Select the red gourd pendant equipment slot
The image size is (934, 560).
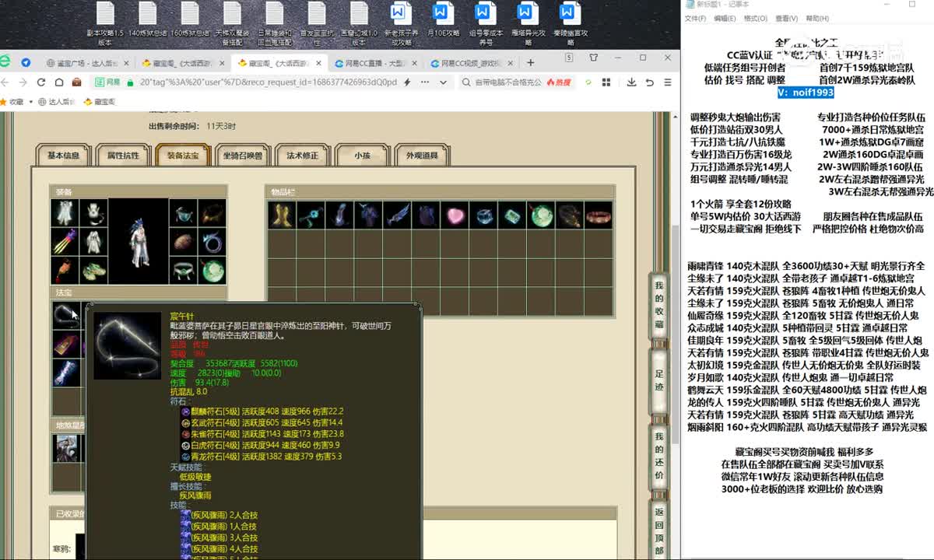[65, 270]
